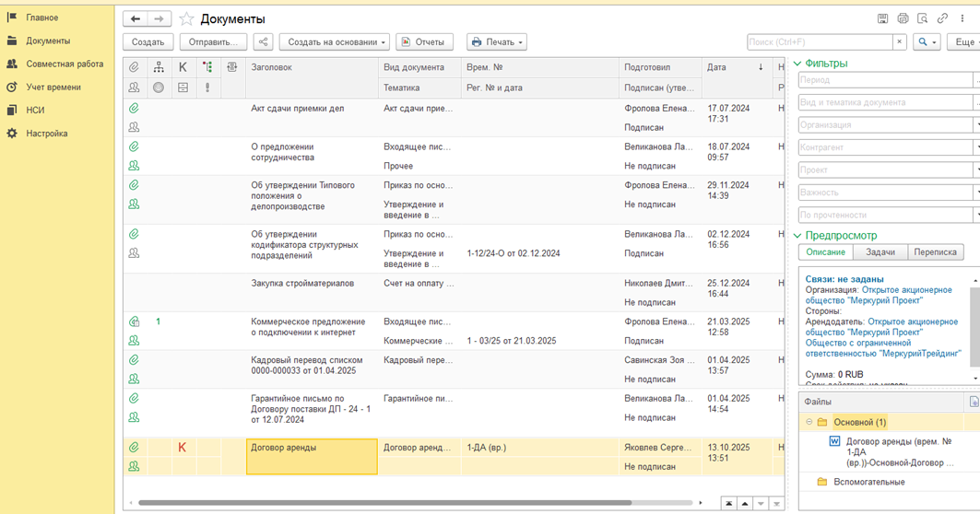The image size is (980, 514).
Task: Open the МеркурийТрейдинг company link
Action: pyautogui.click(x=883, y=348)
